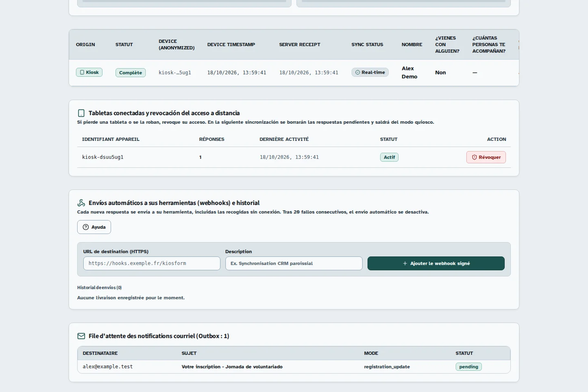Screen dimensions: 588x392
Task: Click the SYNC STATUS column header
Action: click(x=367, y=45)
